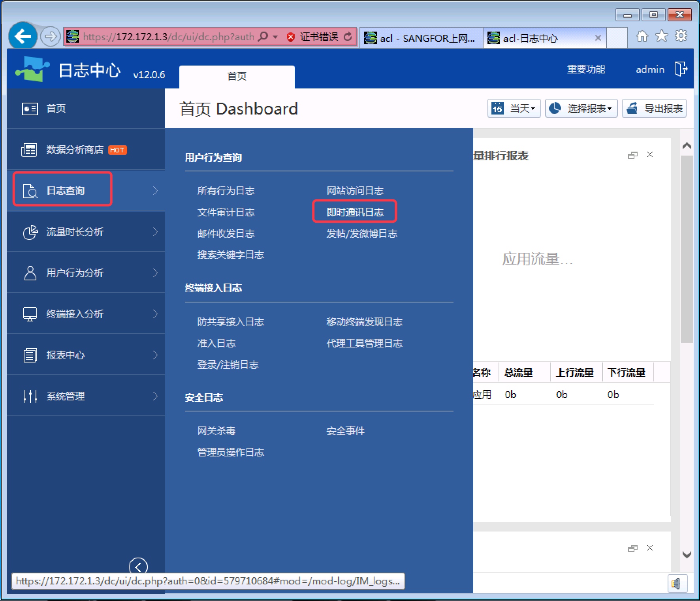Image resolution: width=700 pixels, height=601 pixels.
Task: Click the 终端接入分析 monitor icon
Action: coord(30,314)
